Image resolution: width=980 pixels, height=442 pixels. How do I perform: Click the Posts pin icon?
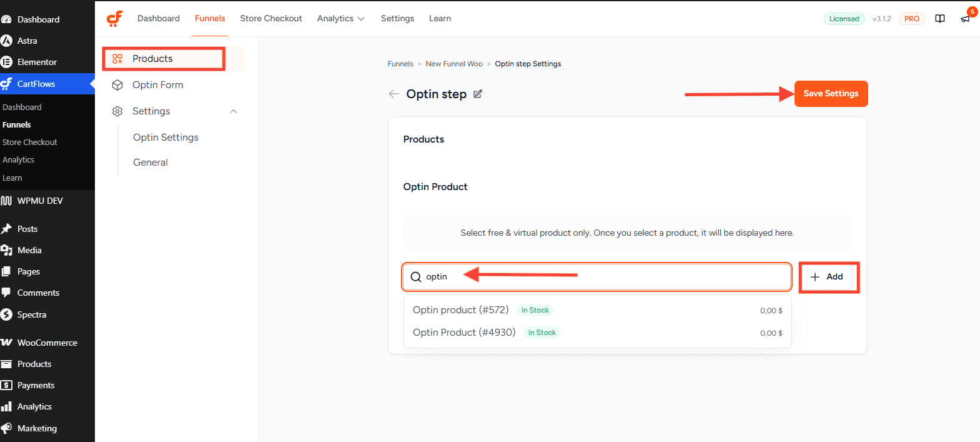[x=6, y=229]
